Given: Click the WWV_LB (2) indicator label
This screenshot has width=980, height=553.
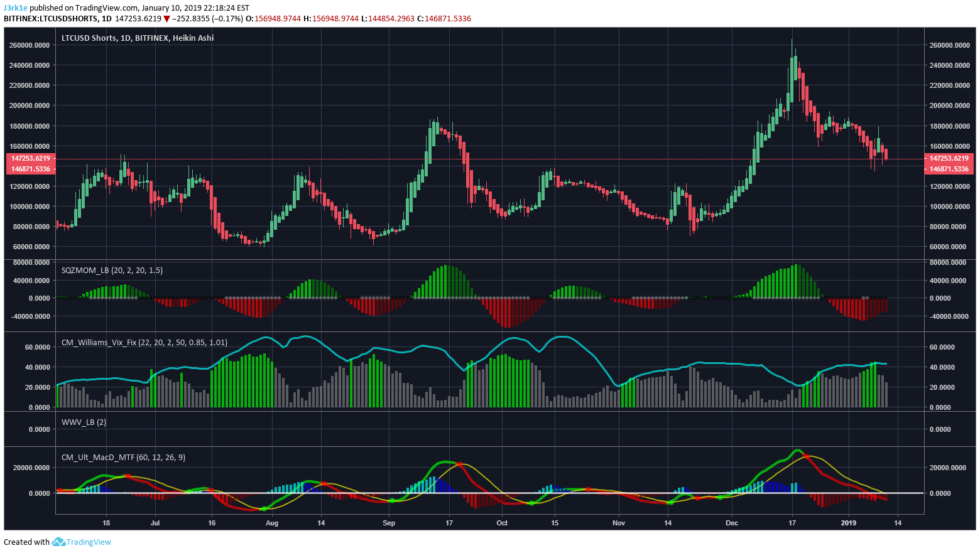Looking at the screenshot, I should [84, 422].
